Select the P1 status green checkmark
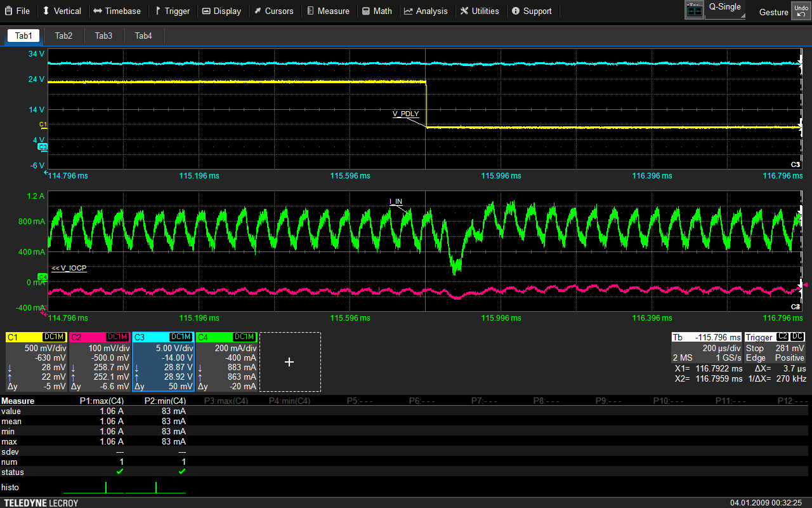 [120, 472]
